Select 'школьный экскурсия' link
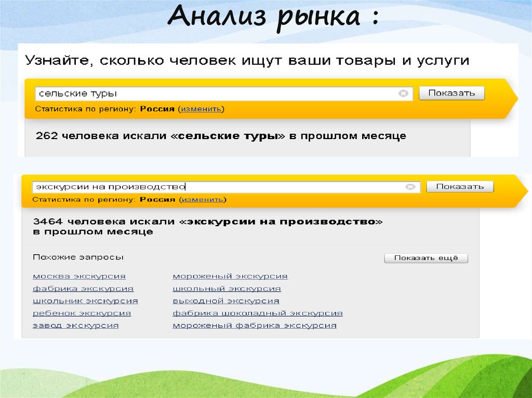 click(227, 289)
